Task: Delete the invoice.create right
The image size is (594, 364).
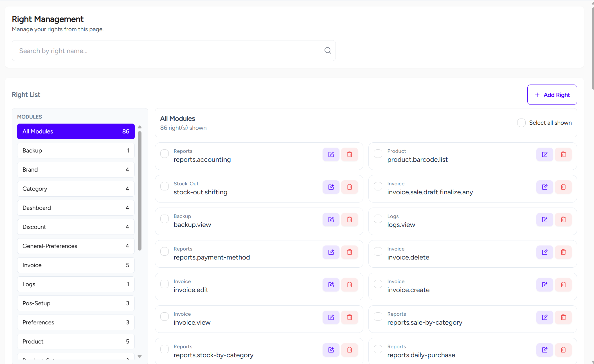Action: tap(563, 285)
